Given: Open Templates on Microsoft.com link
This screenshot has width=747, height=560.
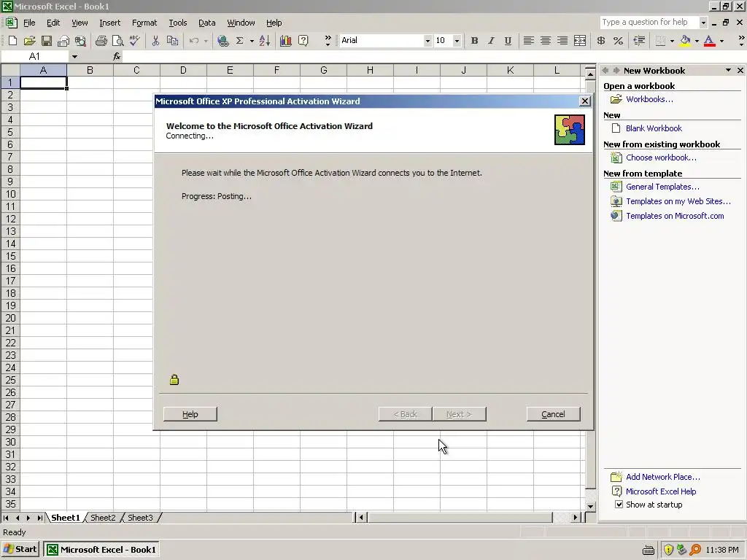Looking at the screenshot, I should (675, 216).
